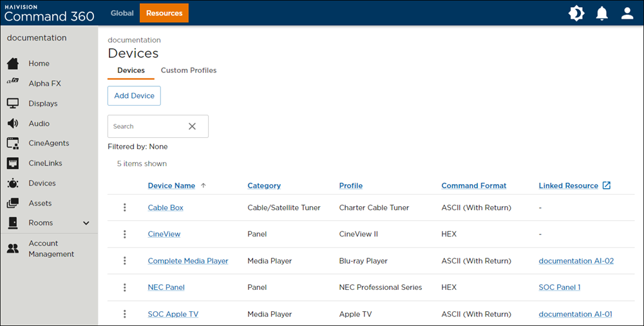Sort by Device Name column arrow
This screenshot has height=326, width=644.
[204, 186]
